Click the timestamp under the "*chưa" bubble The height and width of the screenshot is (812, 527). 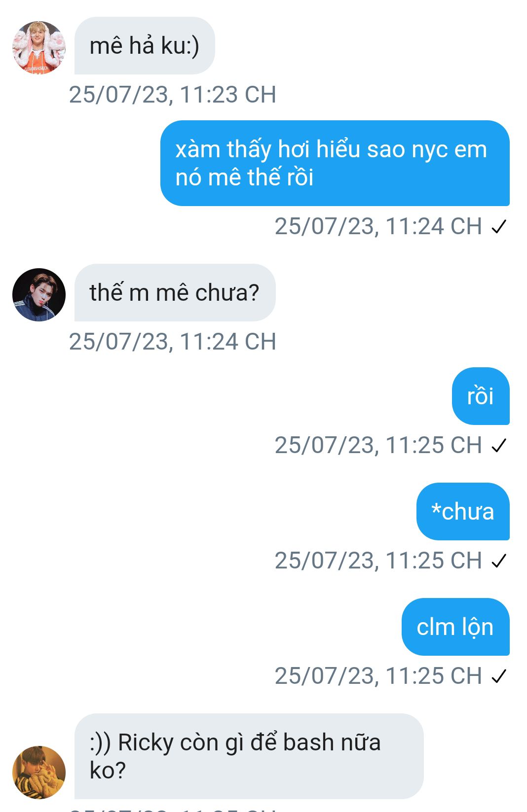point(378,561)
